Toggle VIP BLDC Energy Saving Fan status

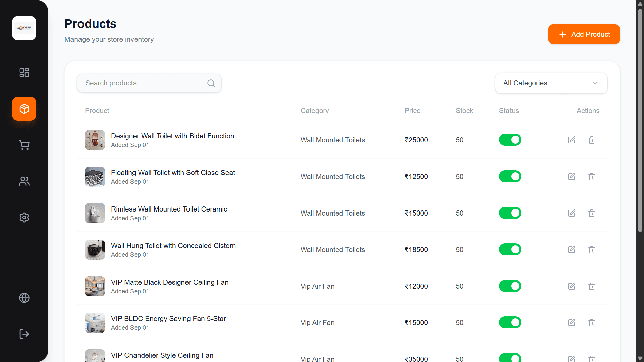pyautogui.click(x=510, y=322)
